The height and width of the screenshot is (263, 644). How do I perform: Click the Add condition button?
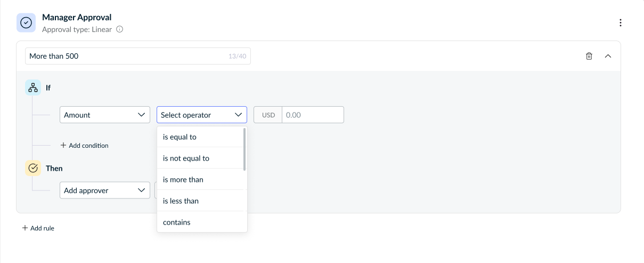tap(84, 145)
